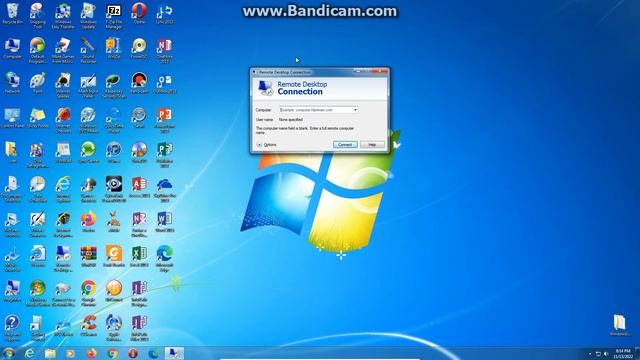Select the Network desktop icon
This screenshot has height=360, width=640.
pos(12,83)
